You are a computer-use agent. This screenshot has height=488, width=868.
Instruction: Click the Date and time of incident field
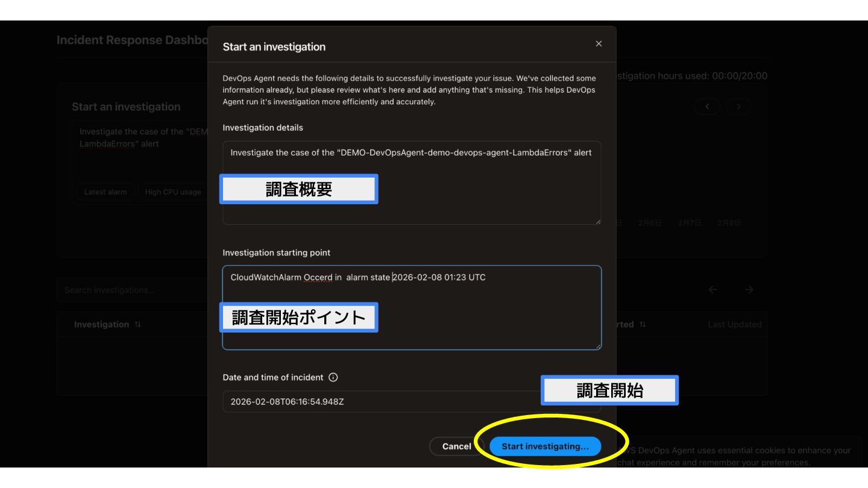coord(412,402)
